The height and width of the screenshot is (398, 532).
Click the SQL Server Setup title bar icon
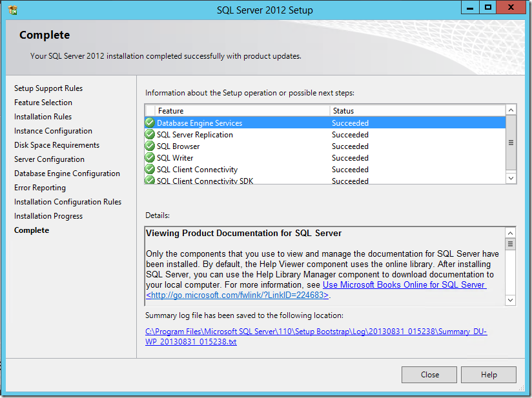click(13, 10)
